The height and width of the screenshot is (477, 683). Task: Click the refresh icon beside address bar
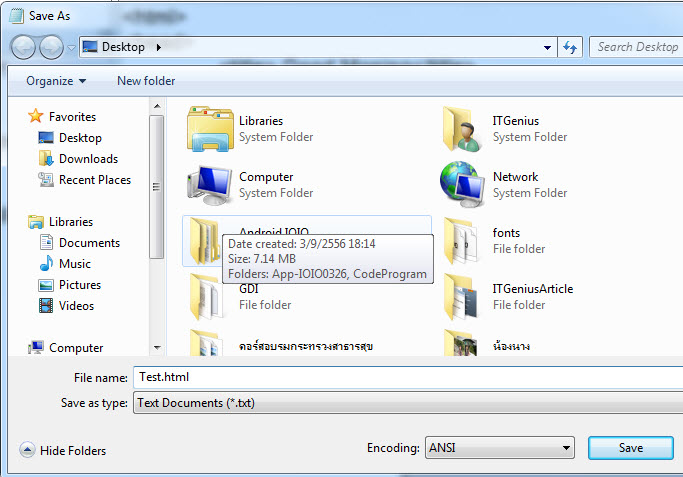tap(571, 47)
